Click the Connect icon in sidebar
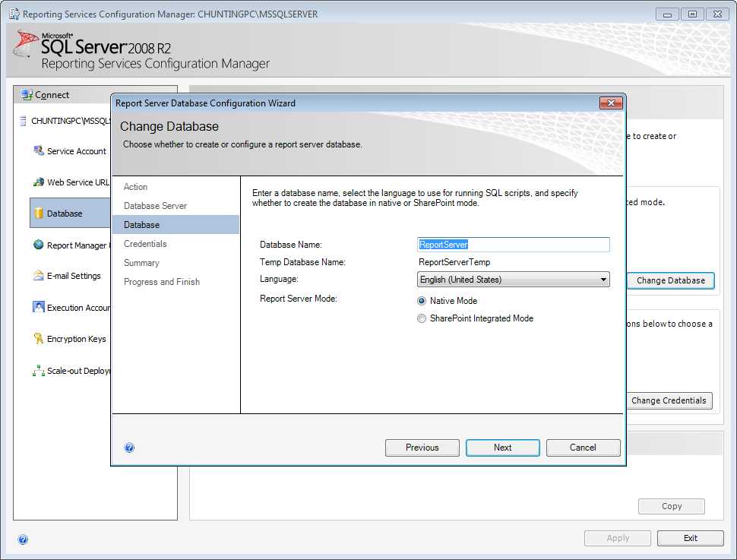Screen dimensions: 737x560 (27, 95)
